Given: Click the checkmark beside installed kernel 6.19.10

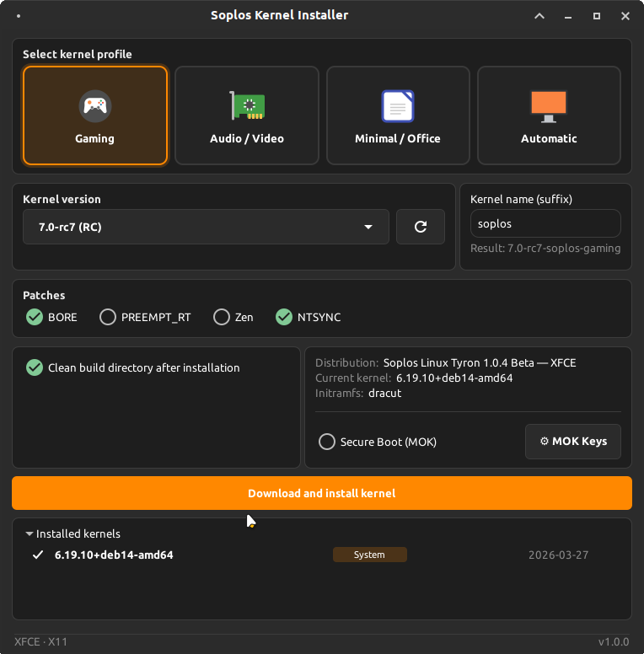Looking at the screenshot, I should point(38,555).
